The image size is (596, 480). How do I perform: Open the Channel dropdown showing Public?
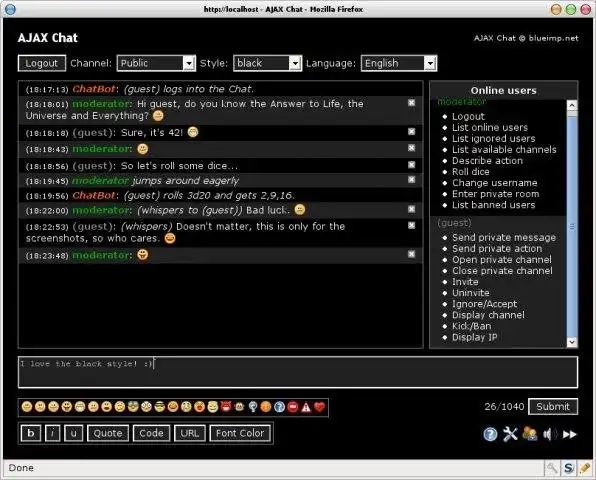pos(156,63)
